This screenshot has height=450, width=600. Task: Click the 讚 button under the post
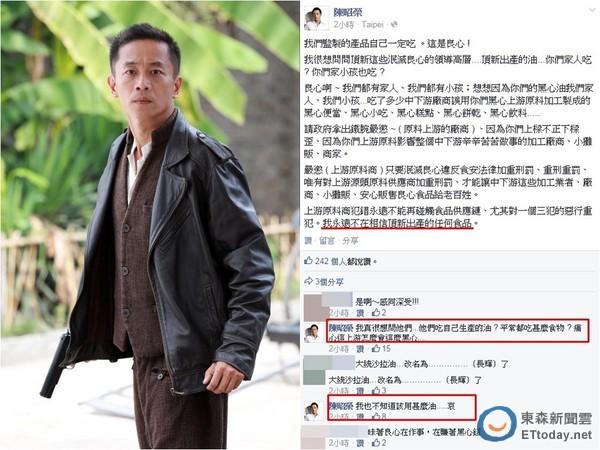tap(308, 240)
